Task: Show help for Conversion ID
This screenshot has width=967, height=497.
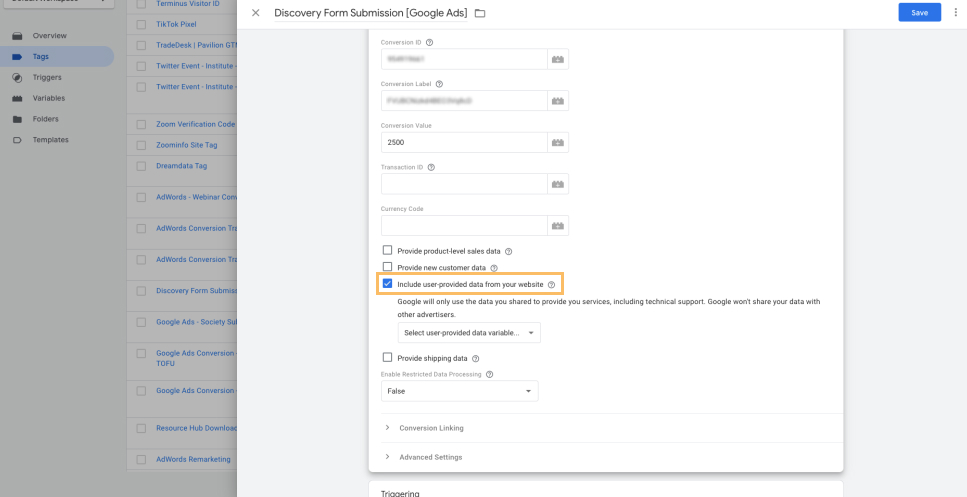Action: click(x=430, y=43)
